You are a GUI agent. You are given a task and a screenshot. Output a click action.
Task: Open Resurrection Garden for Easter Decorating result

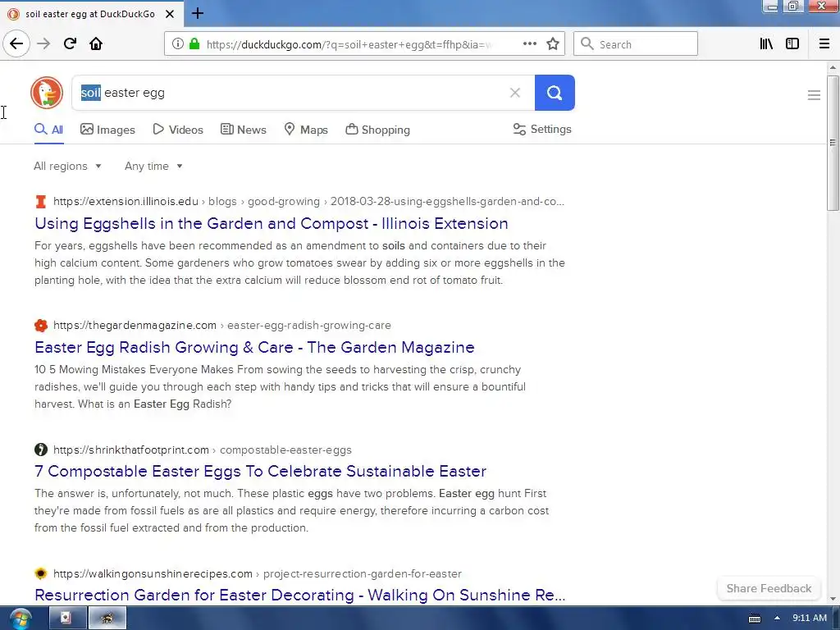coord(300,595)
